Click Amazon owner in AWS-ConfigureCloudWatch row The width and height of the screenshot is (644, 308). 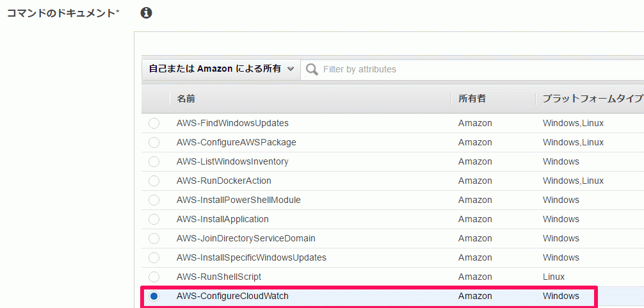pyautogui.click(x=475, y=296)
